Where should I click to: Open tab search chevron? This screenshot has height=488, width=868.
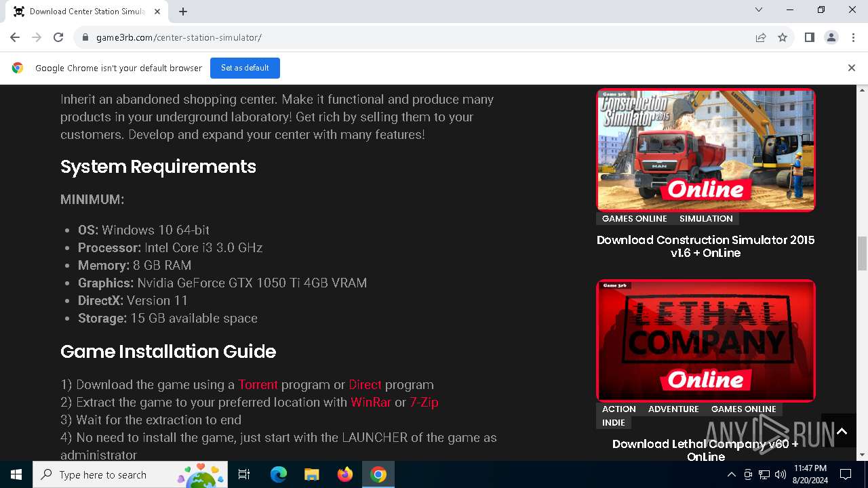(759, 9)
